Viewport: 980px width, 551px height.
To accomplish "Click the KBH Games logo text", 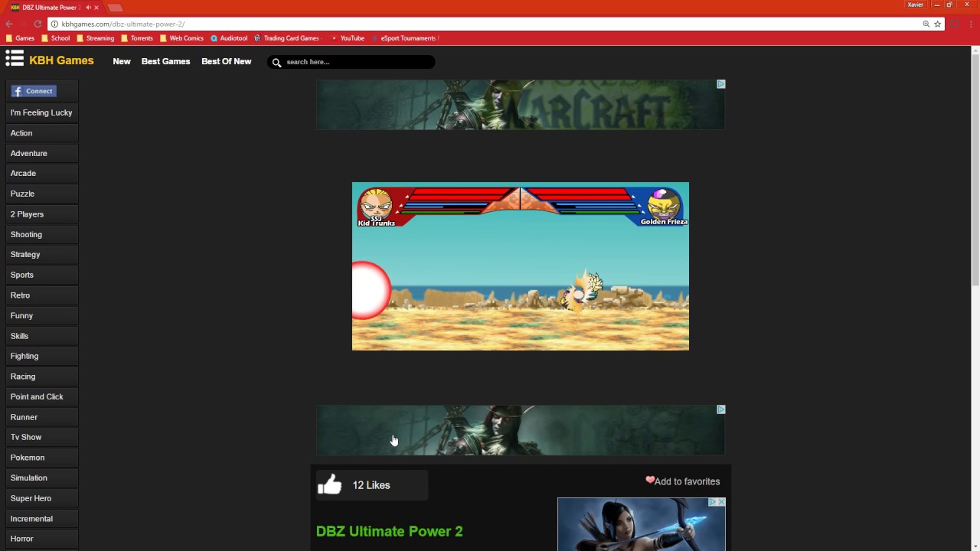I will 61,60.
